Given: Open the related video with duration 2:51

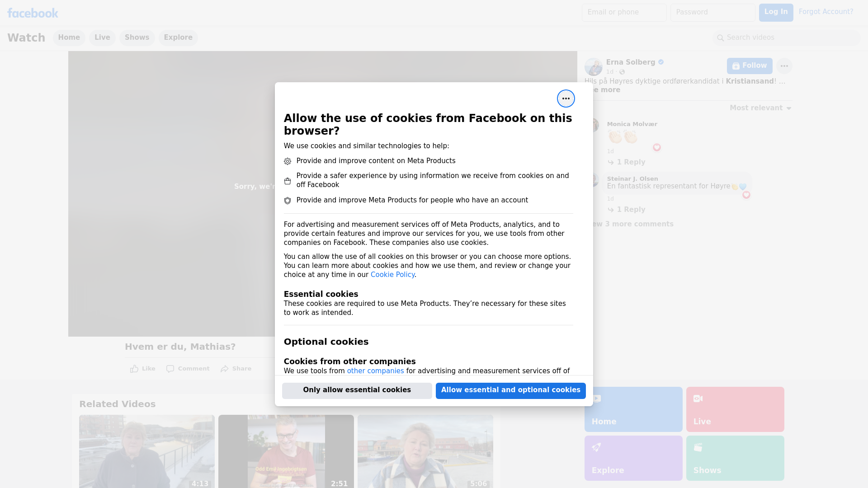Looking at the screenshot, I should point(286,451).
